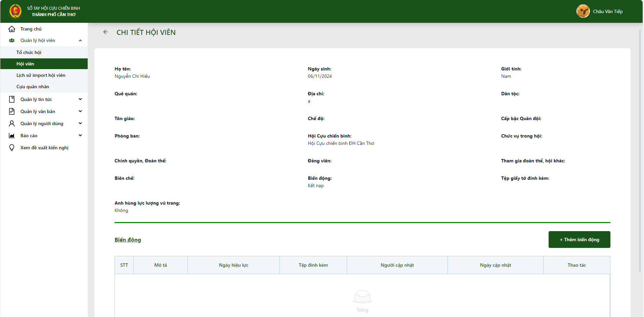Screen dimensions: 644x317
Task: Click the veterans association logo emblem
Action: 15,11
